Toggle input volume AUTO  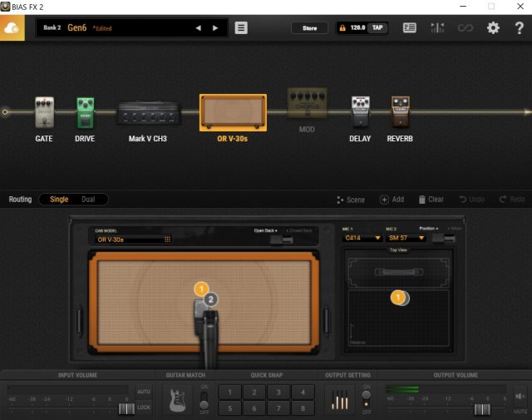click(x=144, y=392)
